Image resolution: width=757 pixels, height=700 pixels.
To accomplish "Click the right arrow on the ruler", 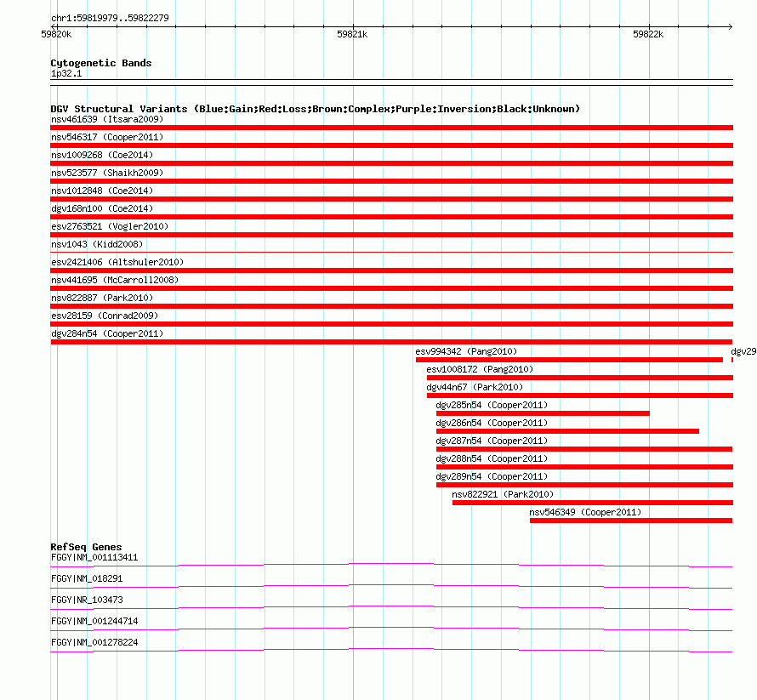I will click(730, 27).
